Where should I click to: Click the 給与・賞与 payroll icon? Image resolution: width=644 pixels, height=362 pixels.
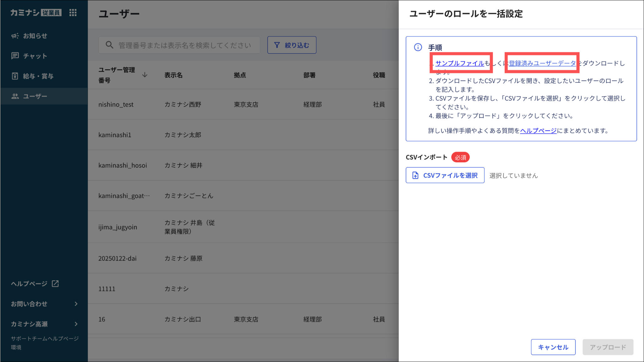point(15,76)
